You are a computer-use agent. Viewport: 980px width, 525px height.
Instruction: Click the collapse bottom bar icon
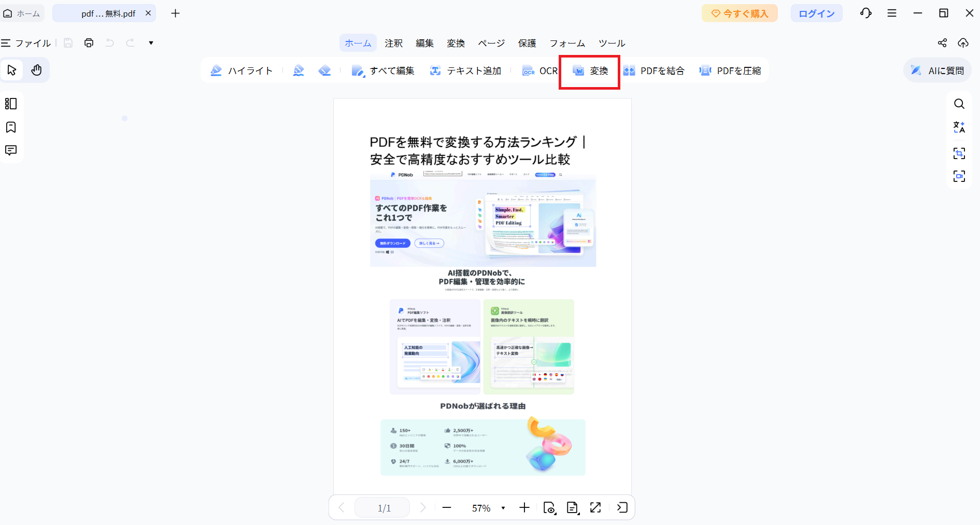[622, 508]
